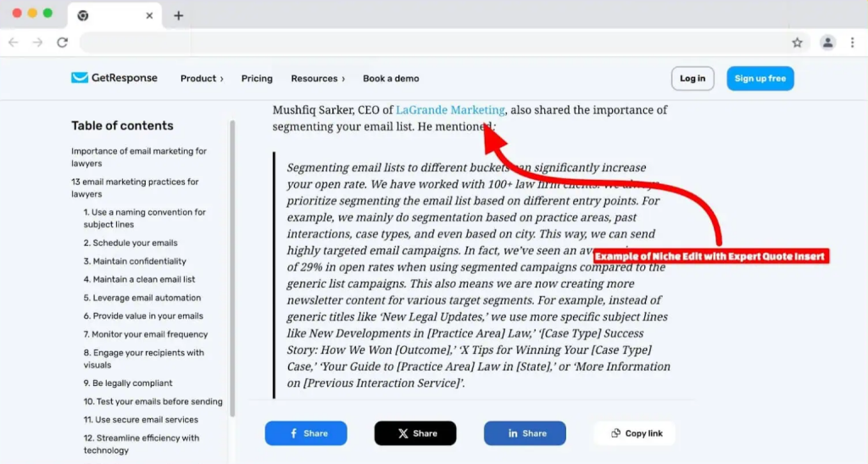Bookmark this page with the star icon

click(797, 42)
